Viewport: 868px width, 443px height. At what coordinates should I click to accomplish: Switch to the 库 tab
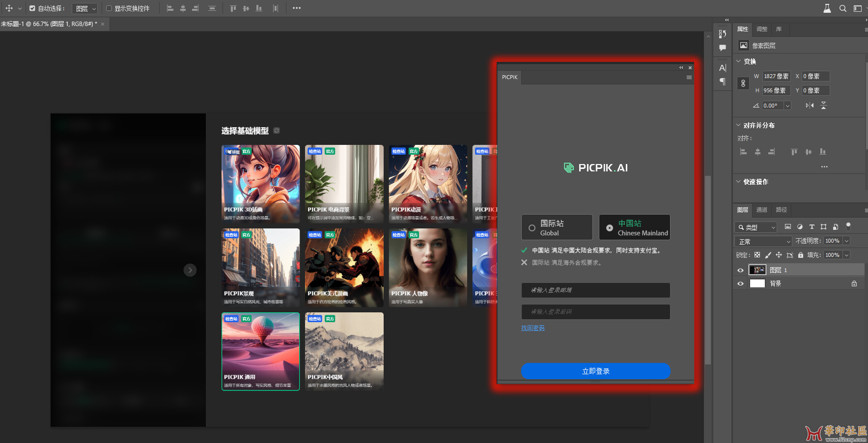[779, 29]
